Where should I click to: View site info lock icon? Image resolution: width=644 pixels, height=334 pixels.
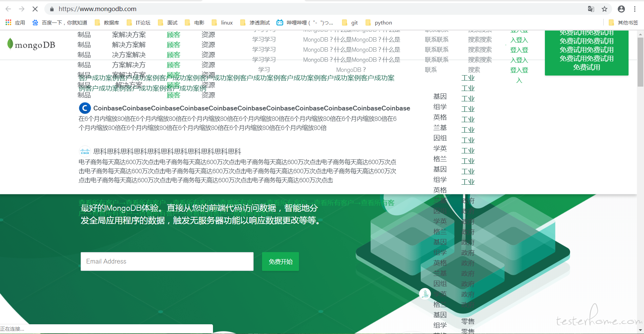(x=52, y=9)
